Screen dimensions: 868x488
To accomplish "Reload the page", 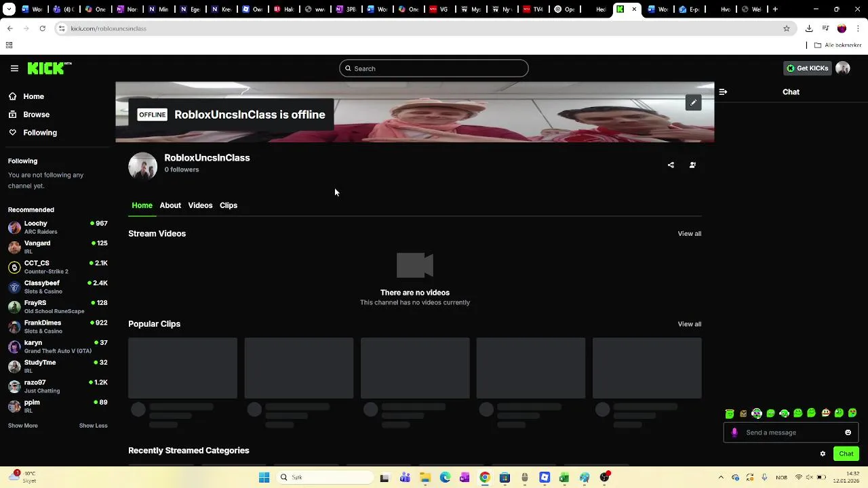I will click(42, 28).
